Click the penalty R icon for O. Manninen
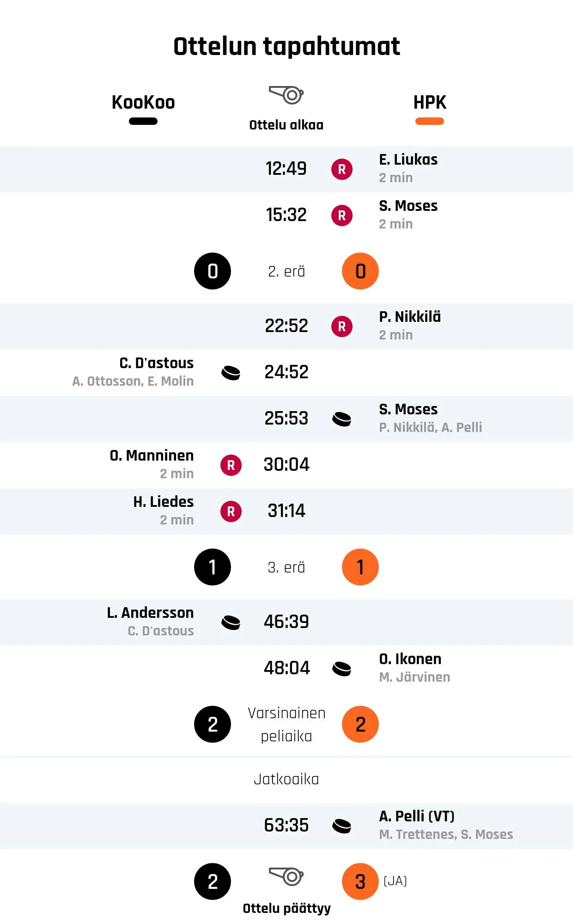573x924 pixels. pyautogui.click(x=231, y=465)
